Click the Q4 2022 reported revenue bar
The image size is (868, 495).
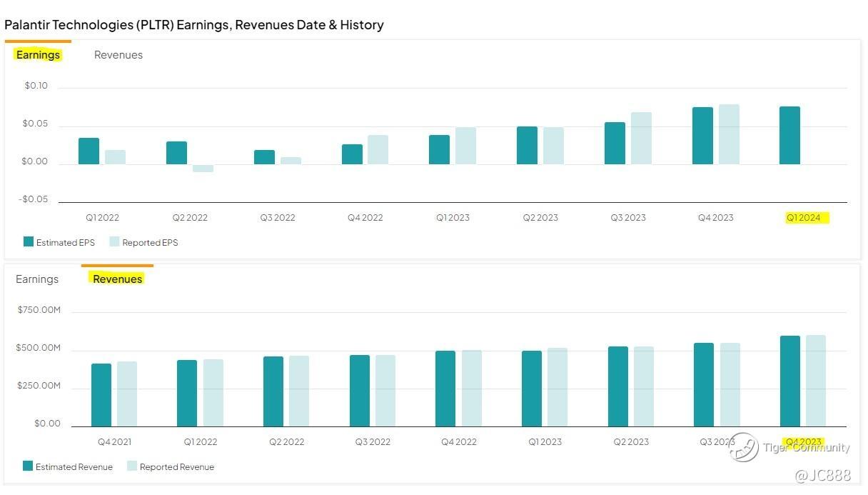click(472, 389)
